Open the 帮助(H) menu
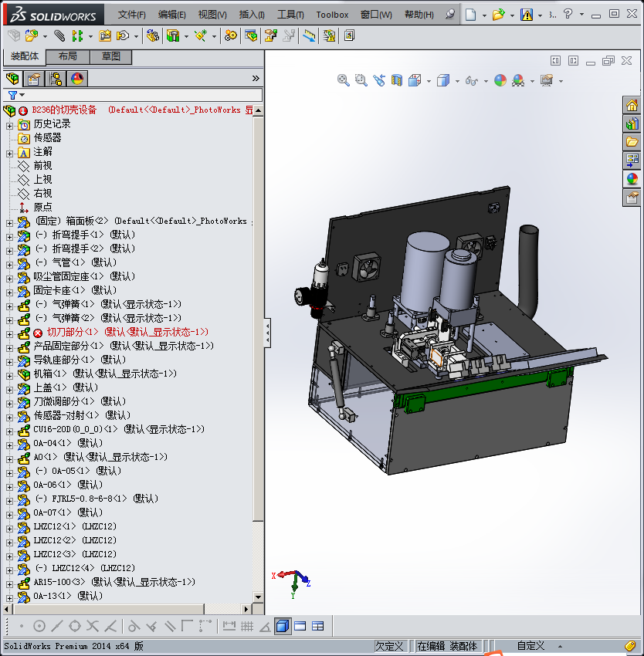Image resolution: width=644 pixels, height=656 pixels. [419, 15]
